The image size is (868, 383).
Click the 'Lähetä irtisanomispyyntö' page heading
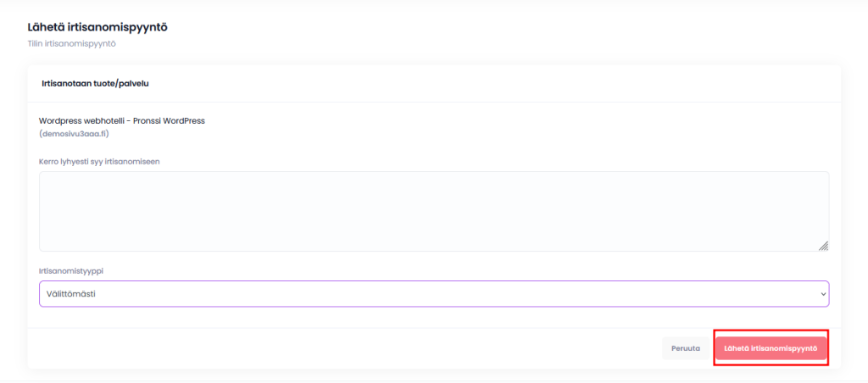97,27
